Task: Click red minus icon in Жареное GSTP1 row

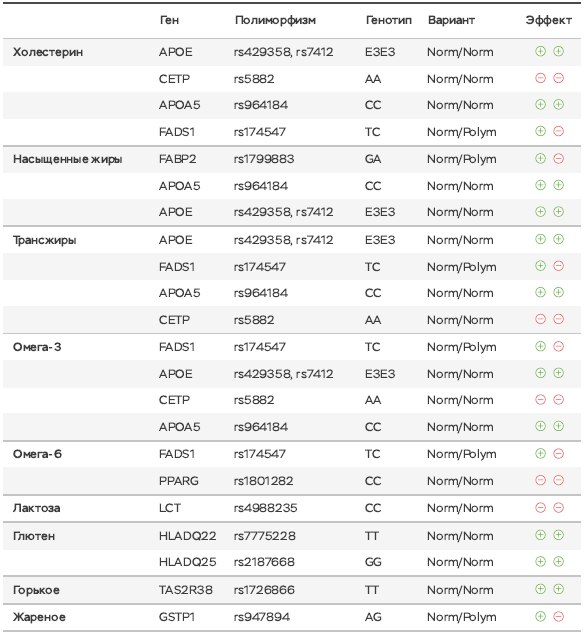Action: (x=559, y=616)
